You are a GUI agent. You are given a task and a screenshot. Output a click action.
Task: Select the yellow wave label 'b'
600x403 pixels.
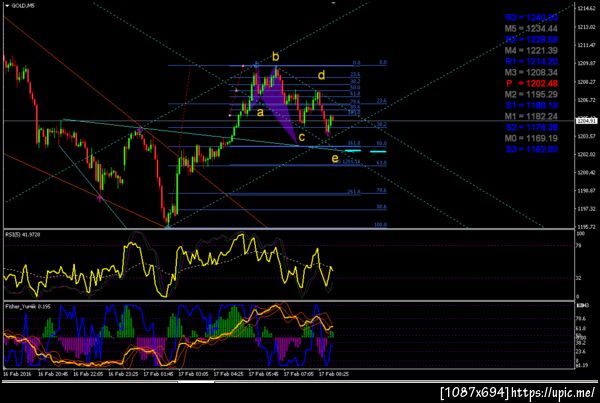pos(276,57)
